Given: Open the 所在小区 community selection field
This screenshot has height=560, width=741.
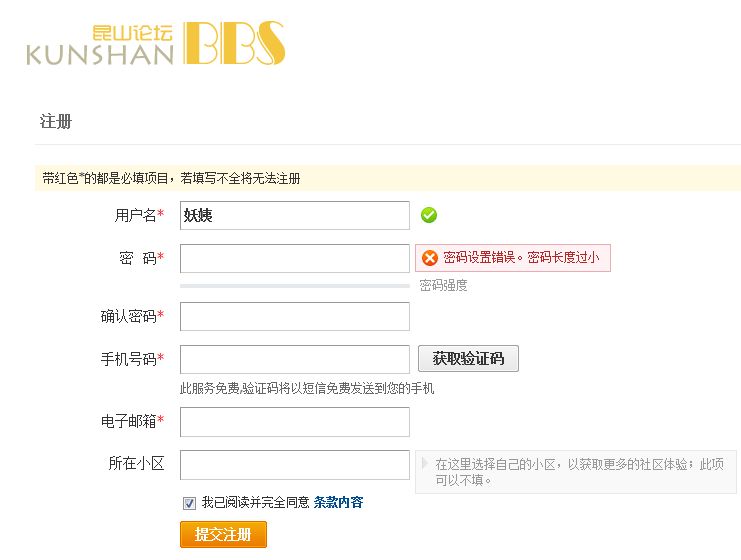Looking at the screenshot, I should click(295, 465).
